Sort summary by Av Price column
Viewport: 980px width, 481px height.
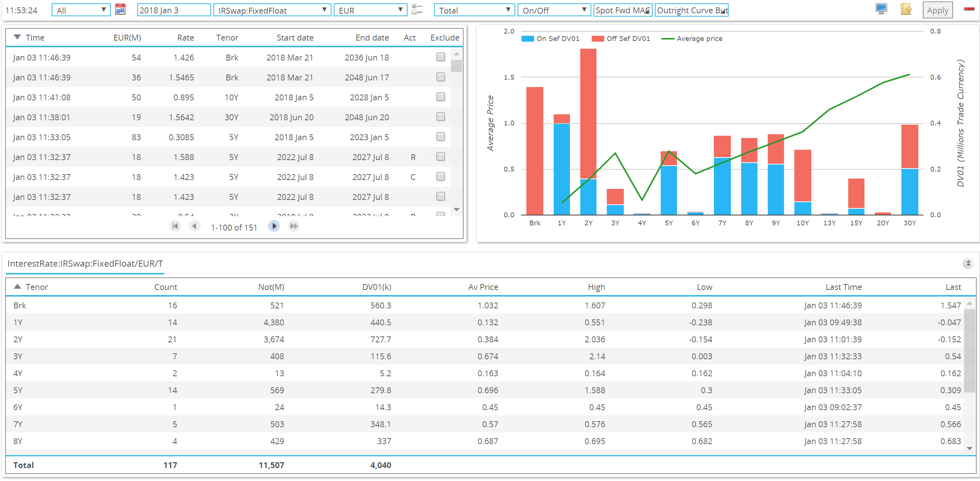click(x=483, y=287)
